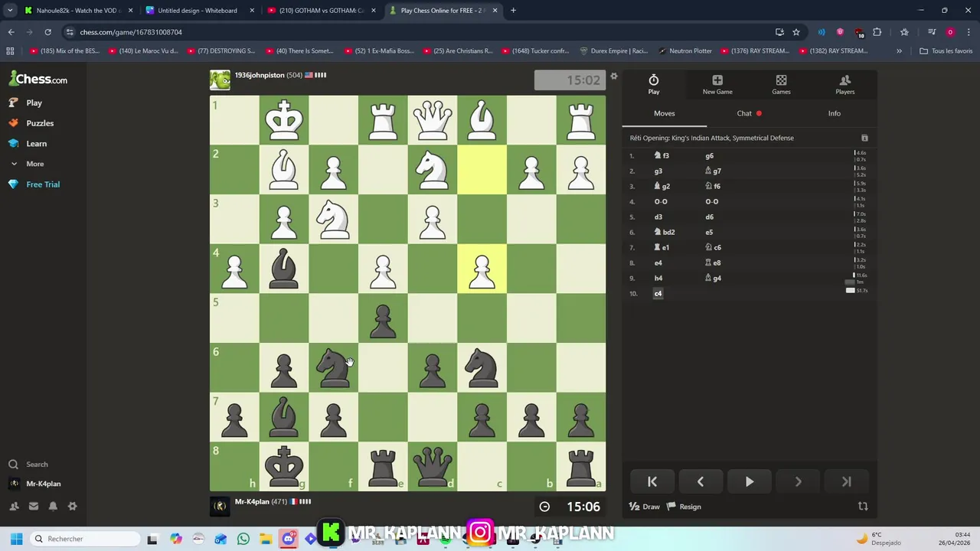The width and height of the screenshot is (980, 551).
Task: Switch to the Info tab
Action: pyautogui.click(x=835, y=113)
